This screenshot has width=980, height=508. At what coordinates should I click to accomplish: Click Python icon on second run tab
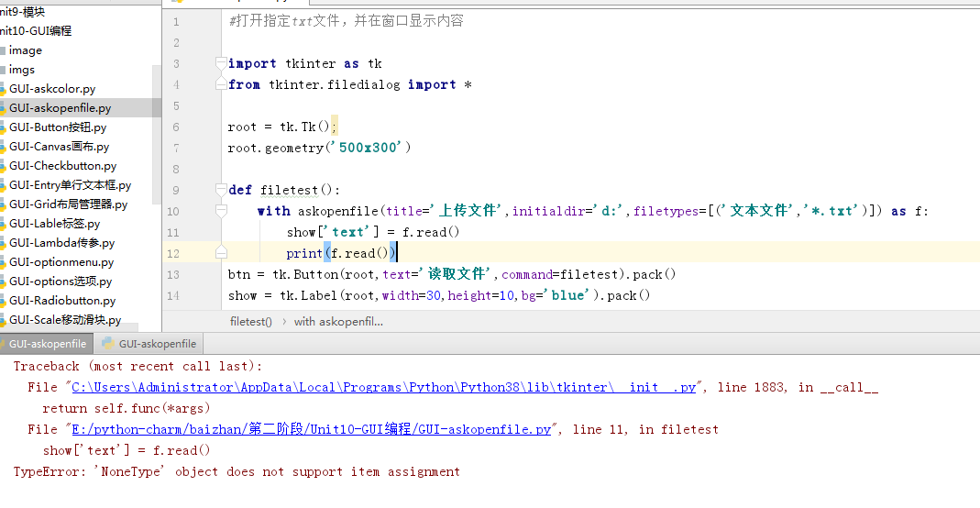pyautogui.click(x=108, y=343)
